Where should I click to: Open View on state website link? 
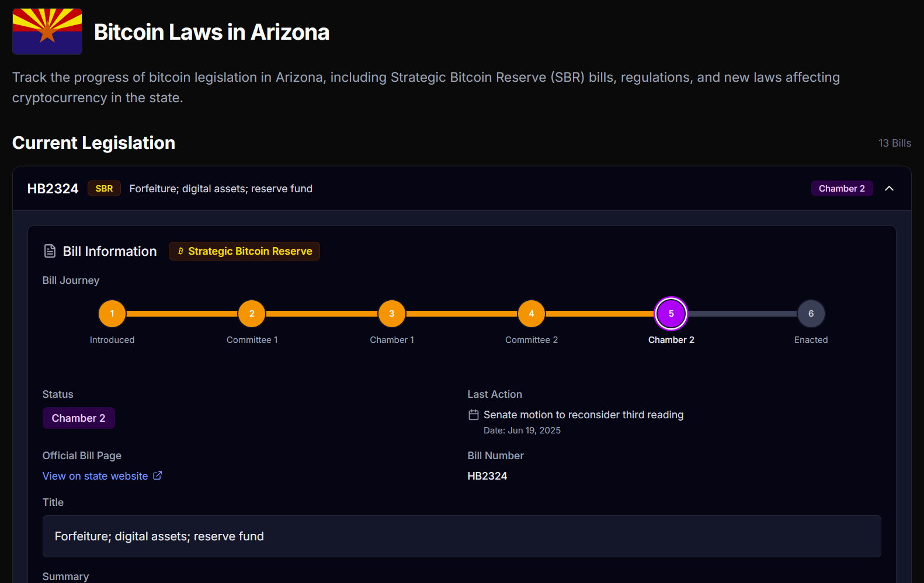click(x=95, y=476)
